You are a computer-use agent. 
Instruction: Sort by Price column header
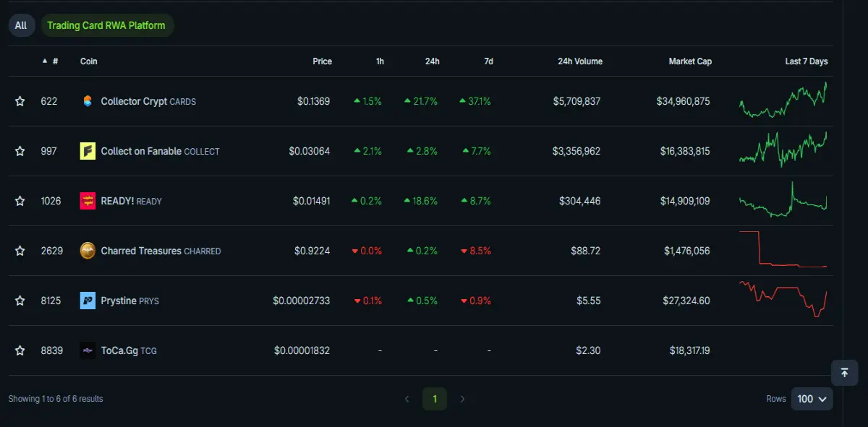coord(322,61)
